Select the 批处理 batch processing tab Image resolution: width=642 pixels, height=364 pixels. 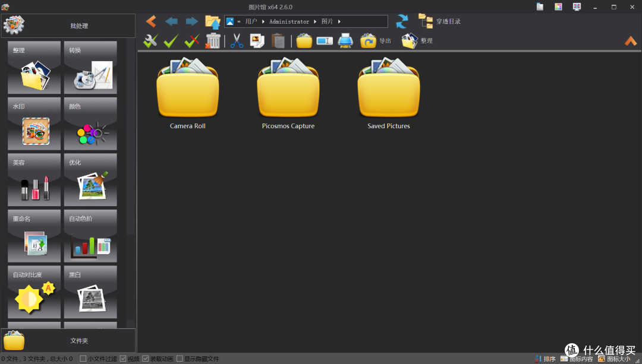click(x=68, y=26)
